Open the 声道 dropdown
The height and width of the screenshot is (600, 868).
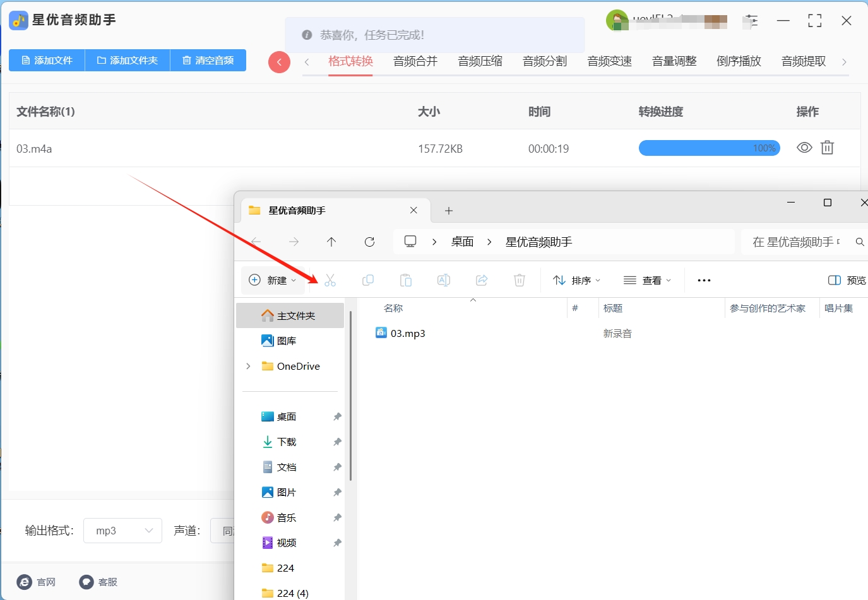tap(222, 531)
